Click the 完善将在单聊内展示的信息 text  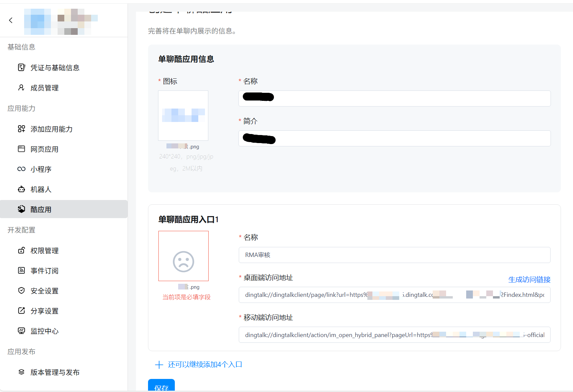click(x=192, y=31)
